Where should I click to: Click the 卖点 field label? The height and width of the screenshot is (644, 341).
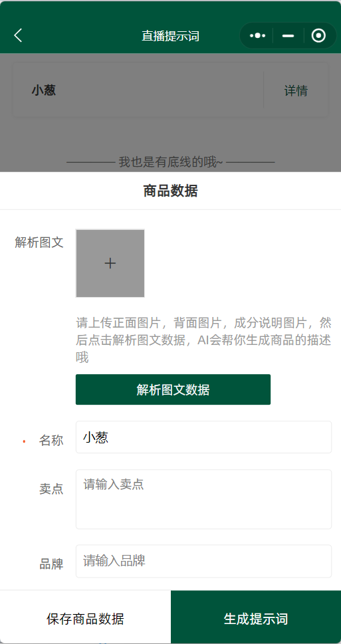[x=51, y=488]
